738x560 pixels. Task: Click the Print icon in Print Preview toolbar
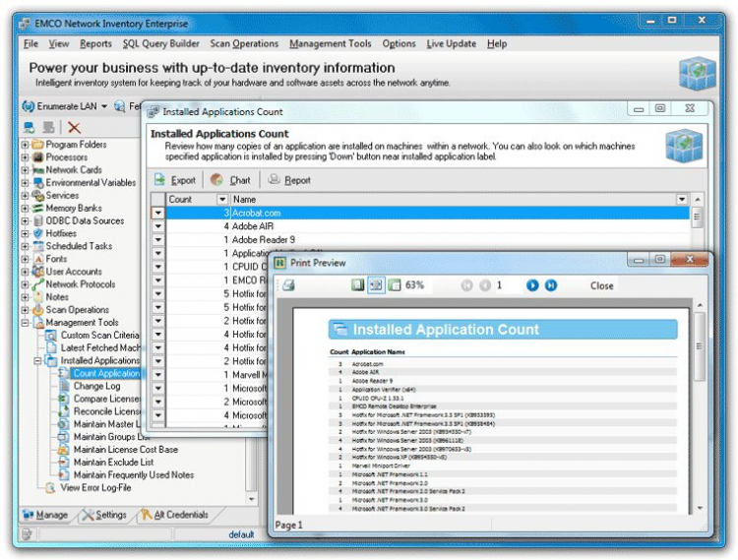[x=288, y=285]
